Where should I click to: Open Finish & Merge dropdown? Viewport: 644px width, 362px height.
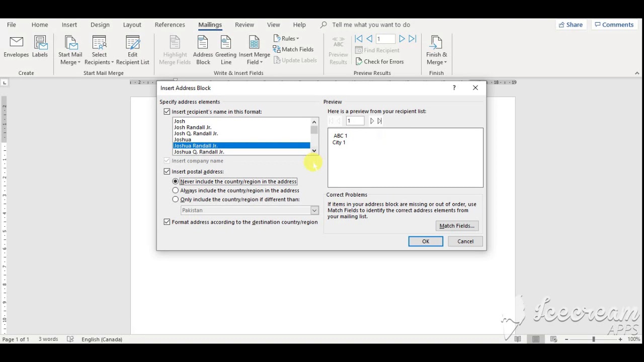click(437, 50)
